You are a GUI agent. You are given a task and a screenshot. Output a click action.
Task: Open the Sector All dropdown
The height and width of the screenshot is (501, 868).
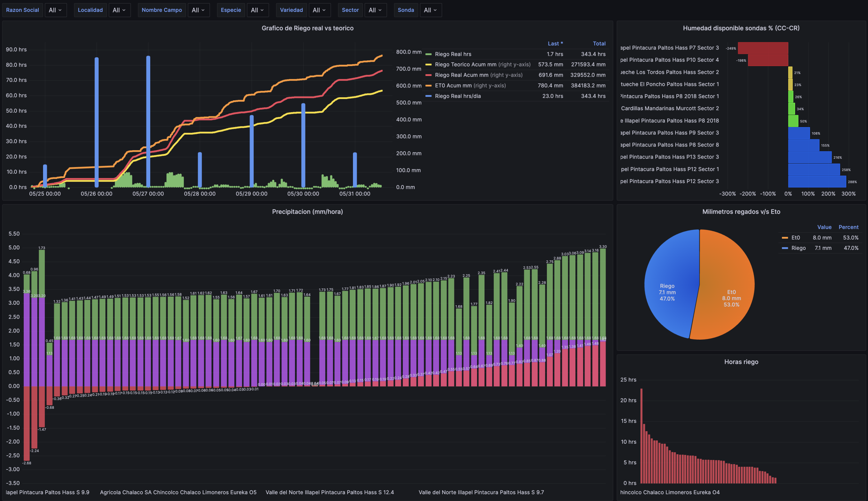pyautogui.click(x=375, y=10)
